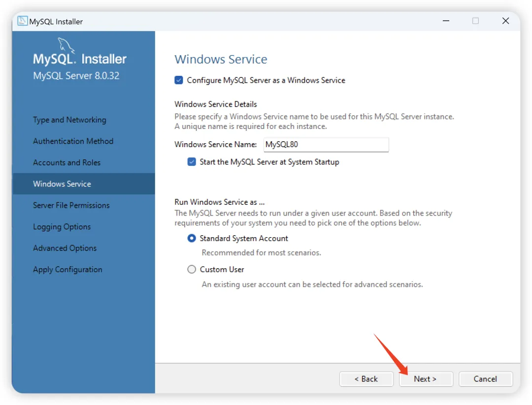Viewport: 532px width, 405px height.
Task: Click the MySQL dolphin logo in sidebar
Action: click(x=66, y=45)
